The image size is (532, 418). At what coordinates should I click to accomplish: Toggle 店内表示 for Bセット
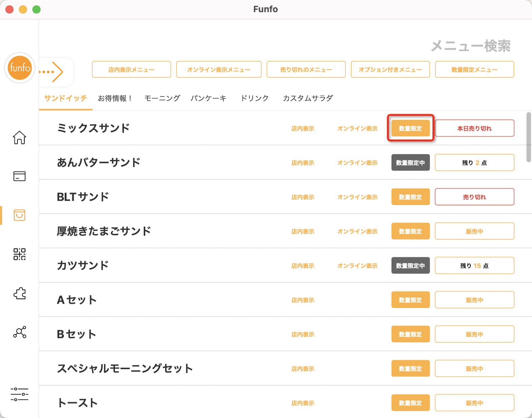(303, 335)
